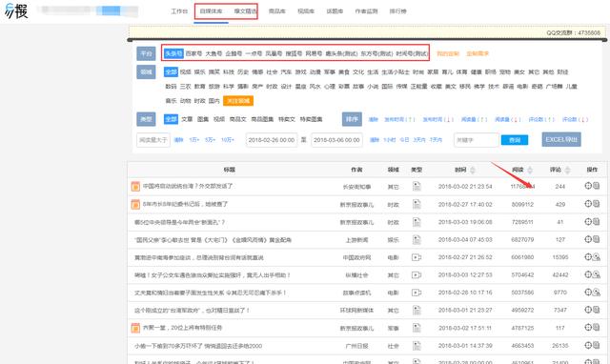The width and height of the screenshot is (610, 364).
Task: Click the article type icon in the 2018-03-01 14:37:39 row
Action: [x=417, y=345]
